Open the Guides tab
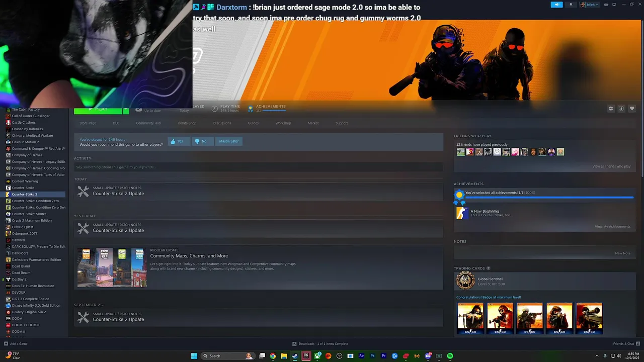Viewport: 644px width, 362px height. pos(253,123)
